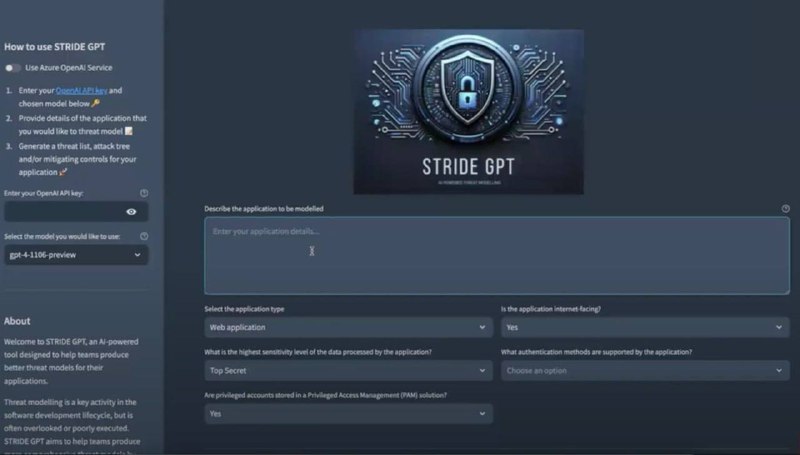The height and width of the screenshot is (455, 800).
Task: Click chevron arrow on model selector
Action: coord(137,255)
